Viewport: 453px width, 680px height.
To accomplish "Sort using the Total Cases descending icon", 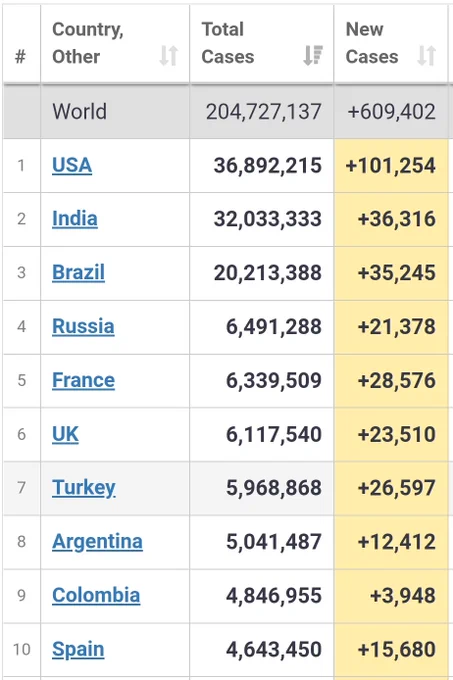I will pyautogui.click(x=313, y=56).
